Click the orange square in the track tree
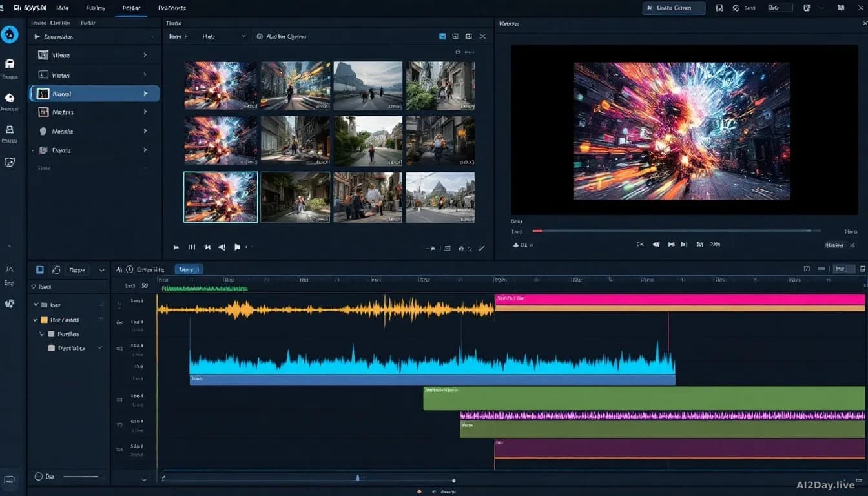Image resolution: width=868 pixels, height=496 pixels. (x=44, y=320)
